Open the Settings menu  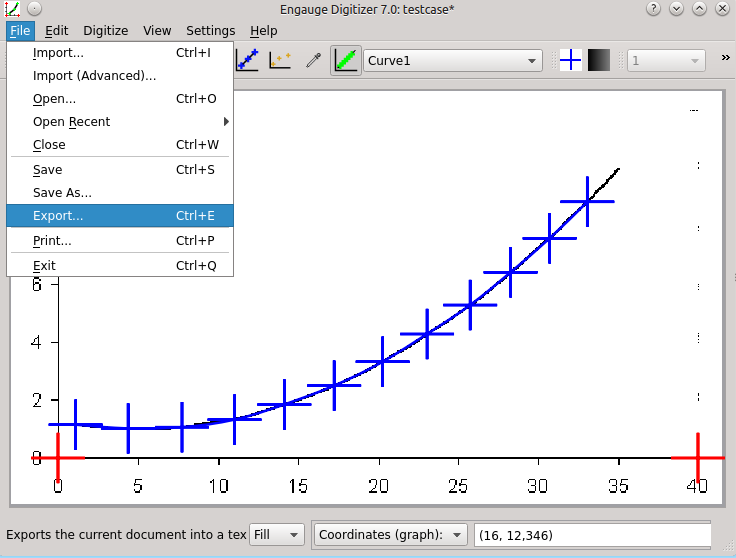click(210, 31)
